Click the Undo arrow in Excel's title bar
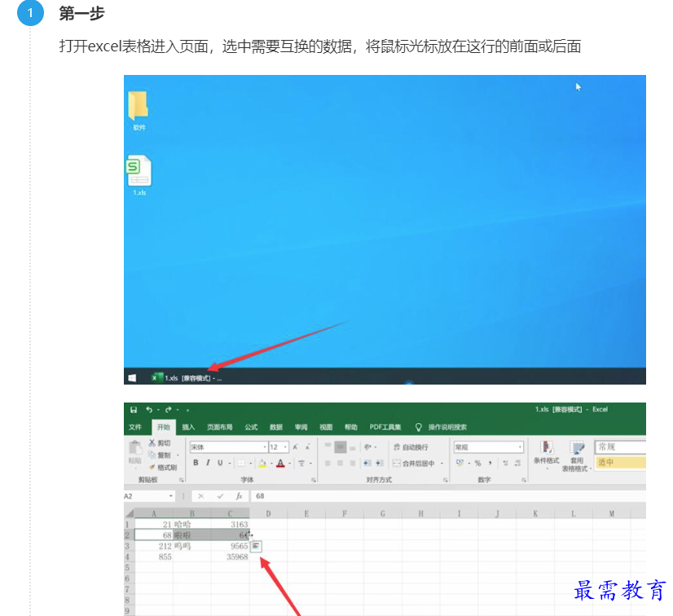Viewport: 673px width, 616px height. pos(149,410)
